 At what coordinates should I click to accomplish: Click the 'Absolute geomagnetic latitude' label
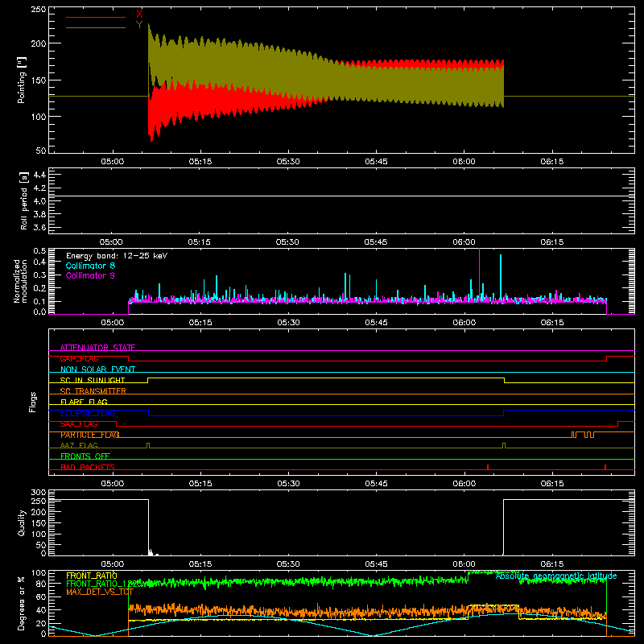point(556,576)
